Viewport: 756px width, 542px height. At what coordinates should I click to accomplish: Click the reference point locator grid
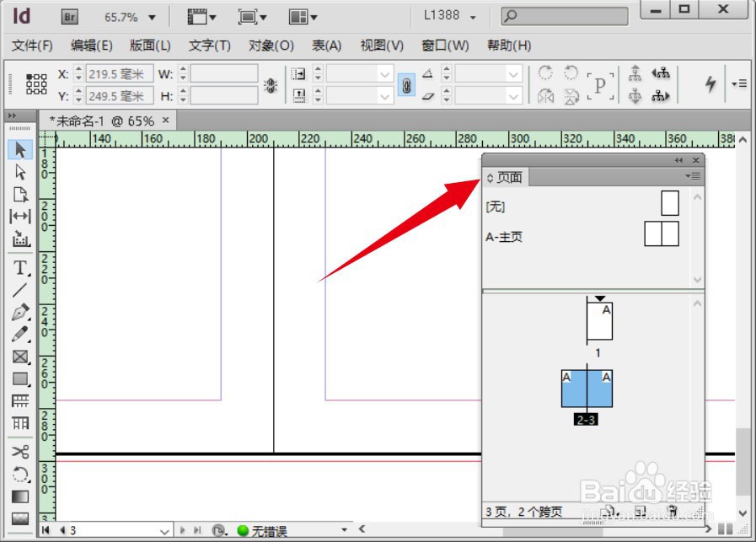(36, 84)
